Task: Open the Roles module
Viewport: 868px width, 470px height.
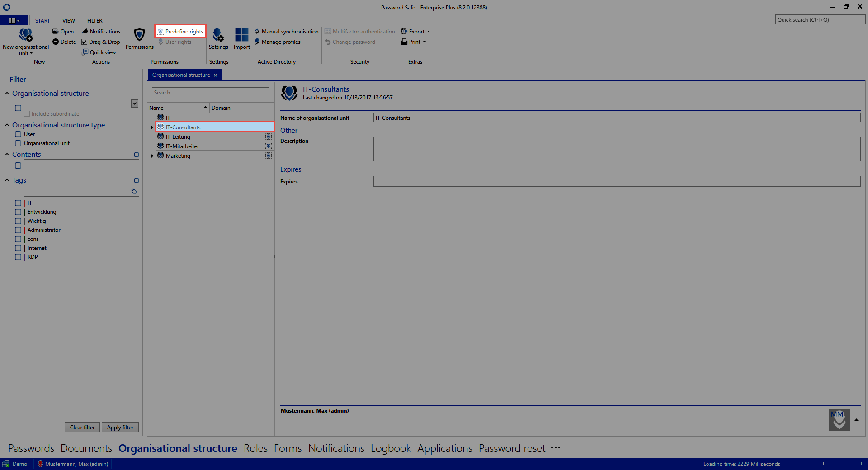Action: (255, 448)
